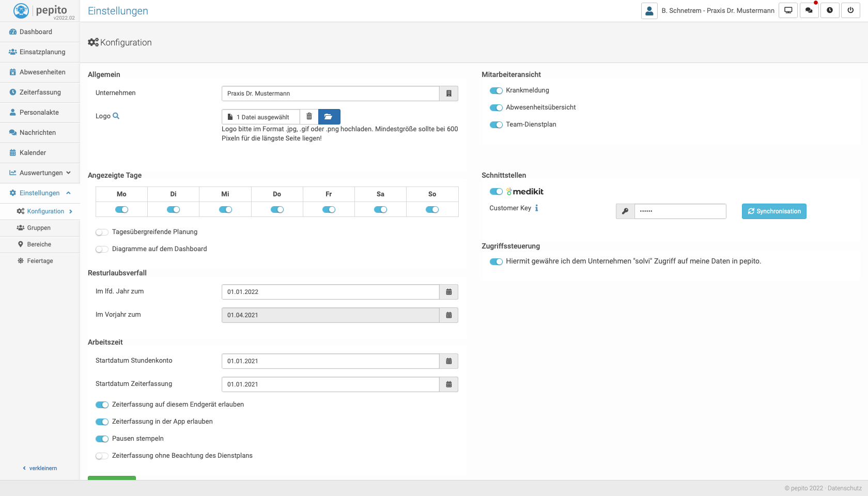Expand the Auswertungen sidebar menu
The height and width of the screenshot is (496, 868).
click(x=40, y=173)
